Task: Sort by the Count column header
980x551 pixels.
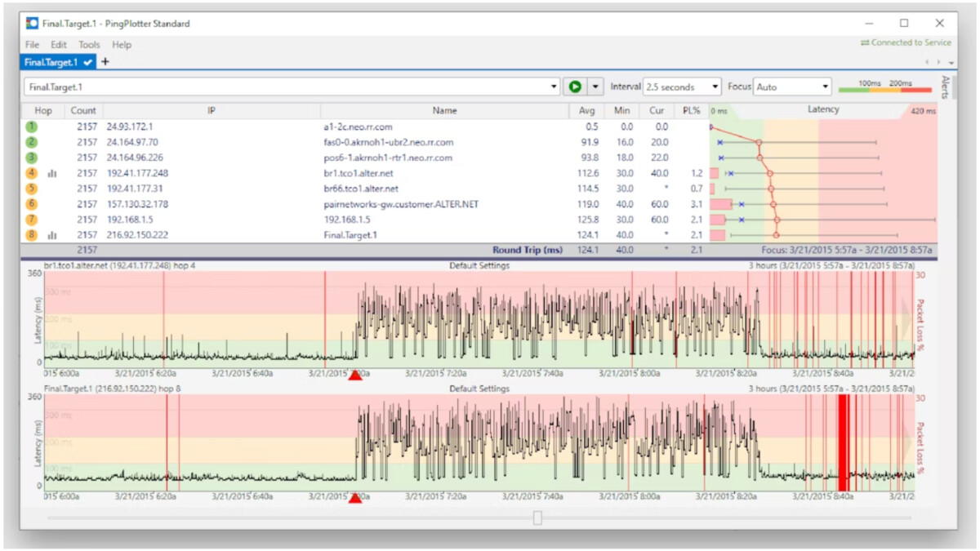Action: pyautogui.click(x=83, y=110)
